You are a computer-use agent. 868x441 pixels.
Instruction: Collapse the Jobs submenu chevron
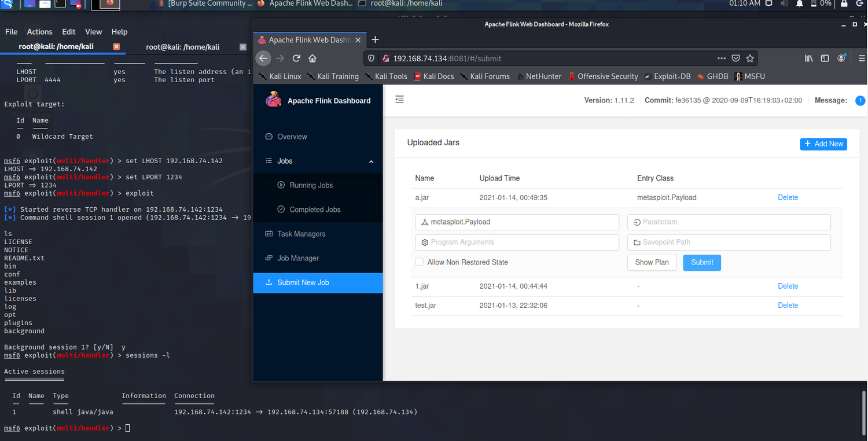371,161
